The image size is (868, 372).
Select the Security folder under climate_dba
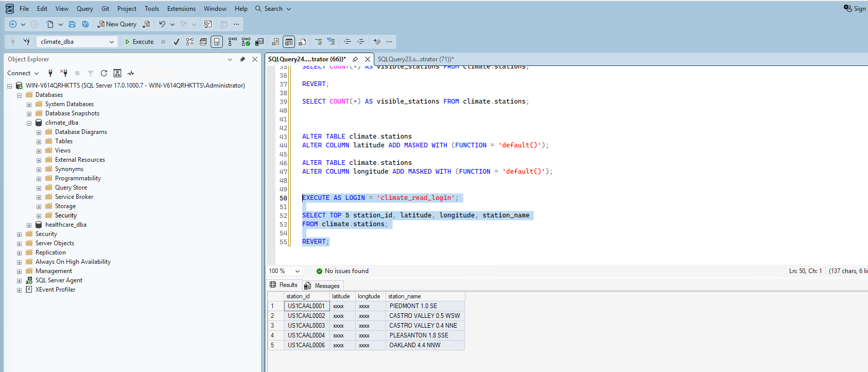tap(66, 215)
